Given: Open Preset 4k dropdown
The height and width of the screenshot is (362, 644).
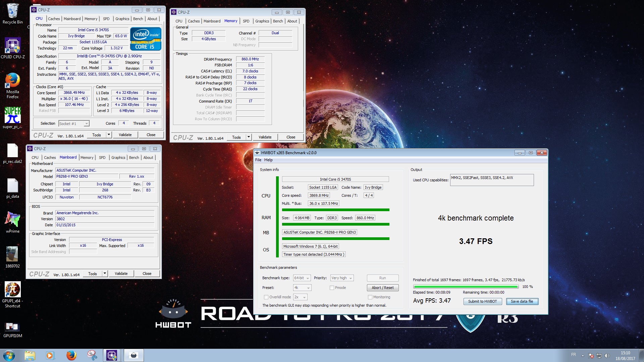Looking at the screenshot, I should click(x=302, y=288).
